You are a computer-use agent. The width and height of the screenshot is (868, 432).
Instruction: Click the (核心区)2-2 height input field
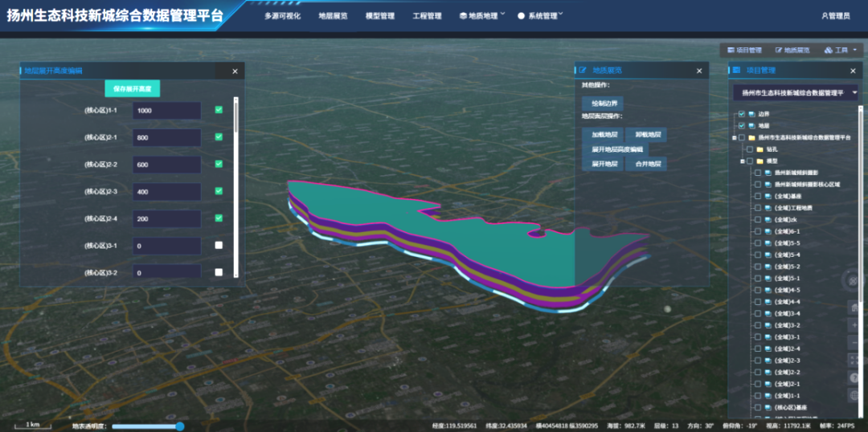[166, 165]
